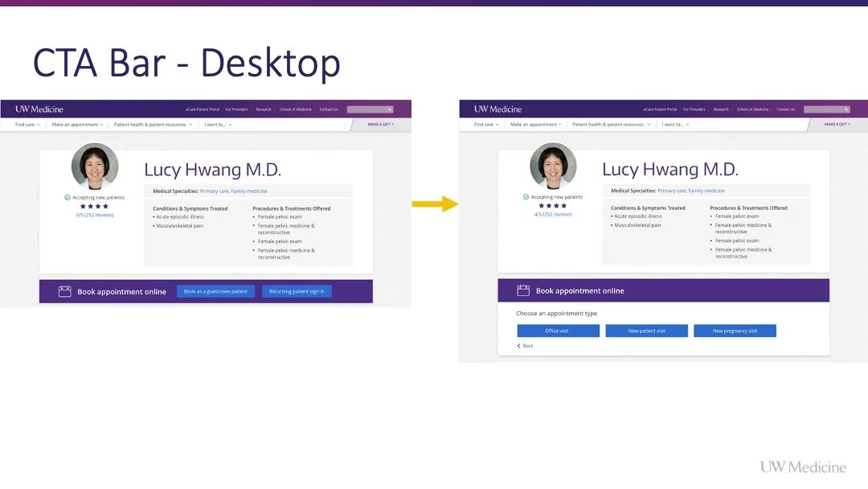Viewport: 868px width, 489px height.
Task: Open 'I want to...' dropdown in left mockup
Action: click(x=218, y=125)
